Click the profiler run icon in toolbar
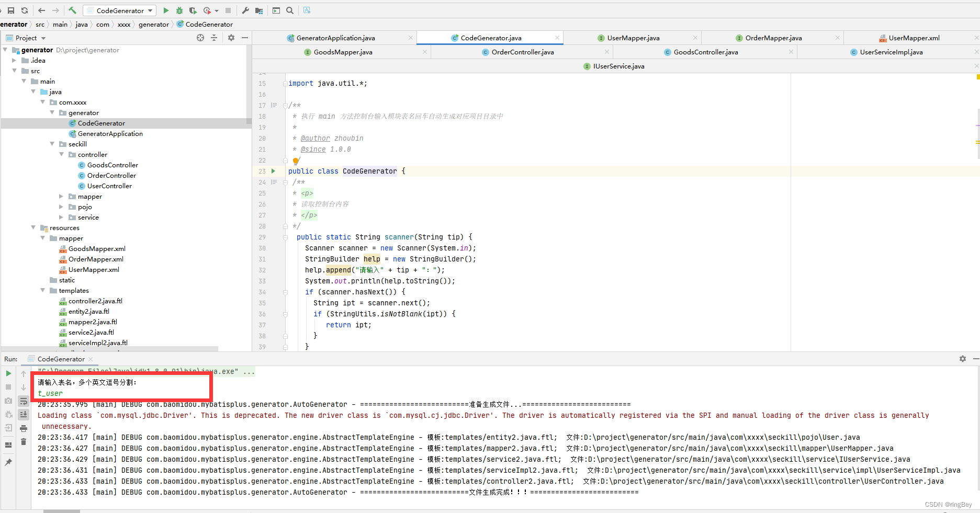 (x=207, y=10)
